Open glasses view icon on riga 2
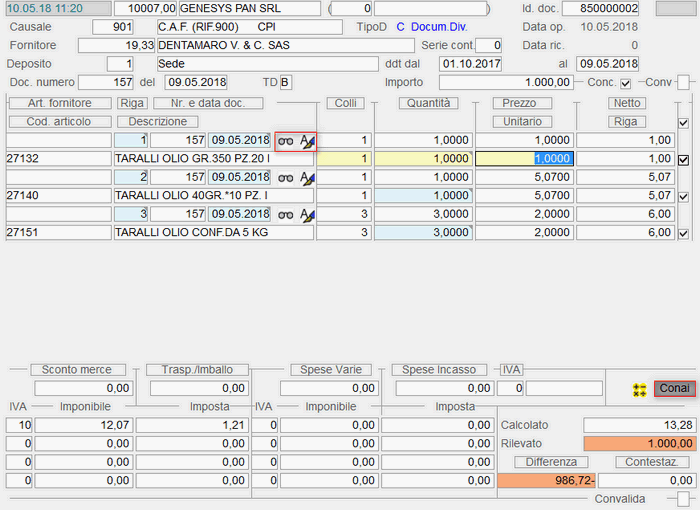 286,178
